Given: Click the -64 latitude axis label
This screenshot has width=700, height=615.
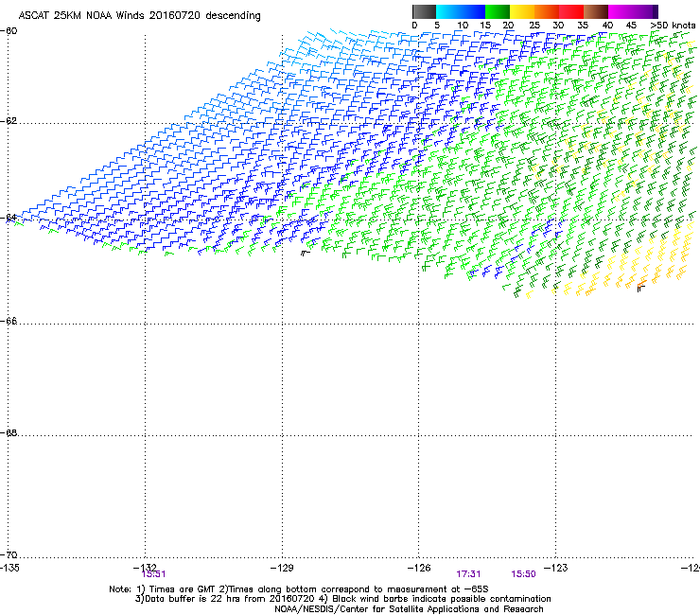Looking at the screenshot, I should click(9, 218).
